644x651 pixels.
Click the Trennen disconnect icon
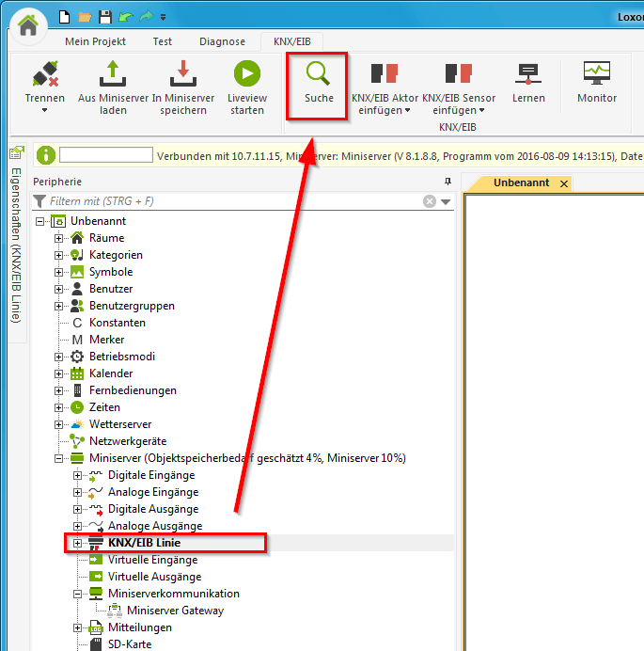tap(44, 74)
